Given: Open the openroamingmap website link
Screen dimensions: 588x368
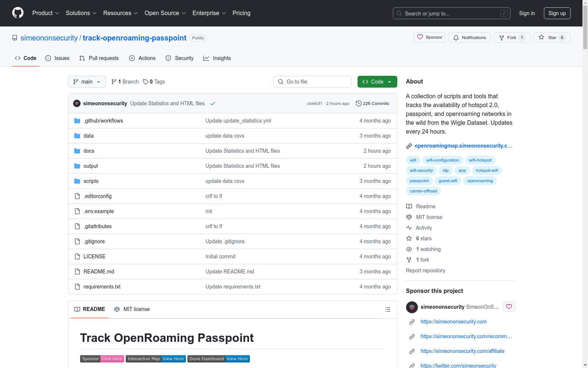Looking at the screenshot, I should point(463,146).
